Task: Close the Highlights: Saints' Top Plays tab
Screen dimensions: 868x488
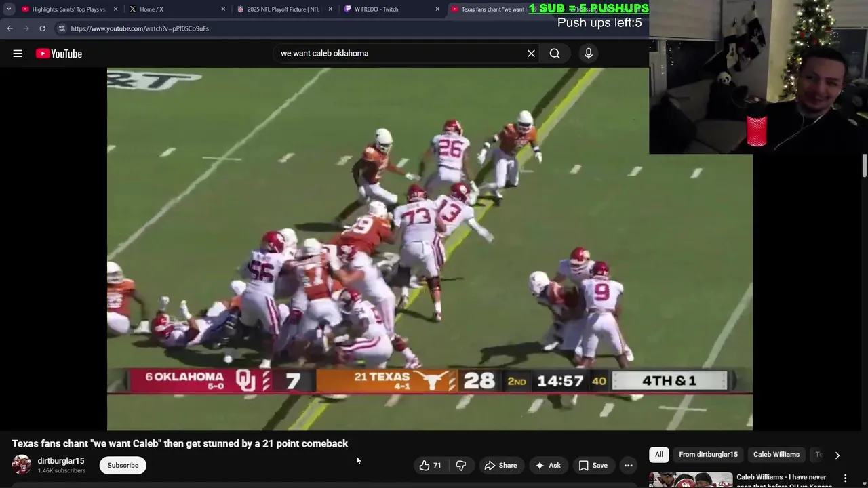Action: (x=116, y=9)
